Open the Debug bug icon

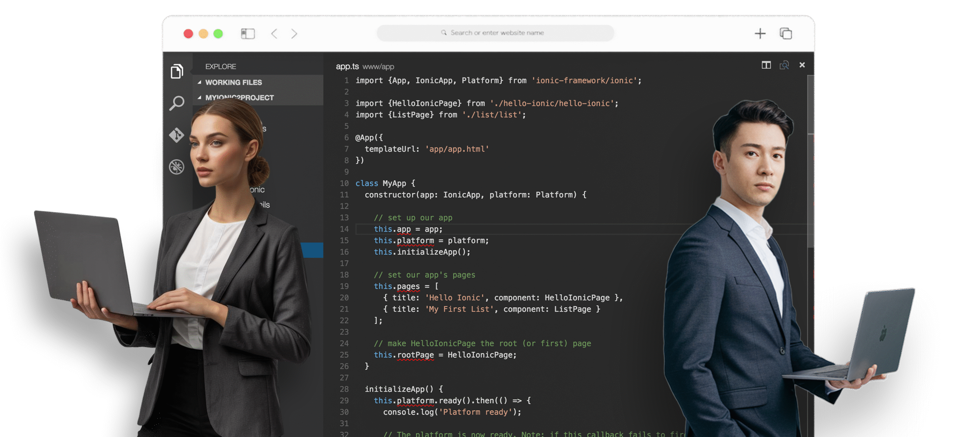coord(177,167)
